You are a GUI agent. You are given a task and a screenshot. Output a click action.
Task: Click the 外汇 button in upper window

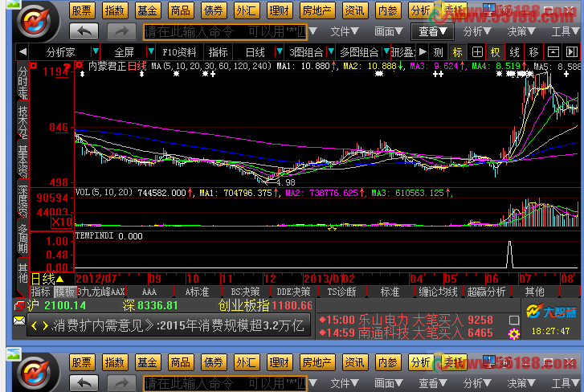[x=246, y=10]
